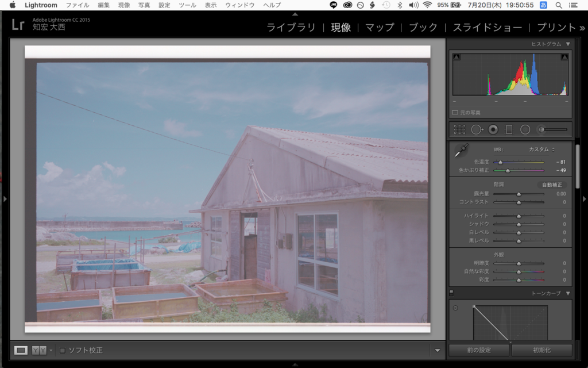Click the tone curve graph
This screenshot has width=588, height=368.
510,322
